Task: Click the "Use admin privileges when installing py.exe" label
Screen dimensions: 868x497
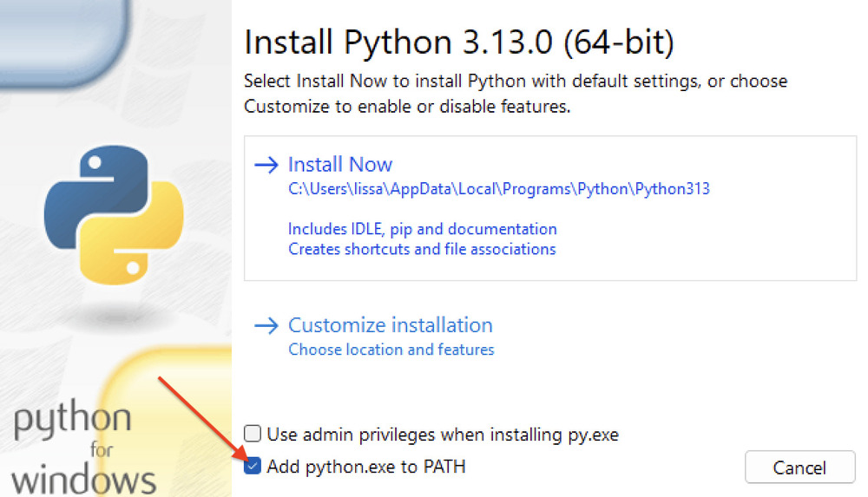Action: pyautogui.click(x=443, y=434)
